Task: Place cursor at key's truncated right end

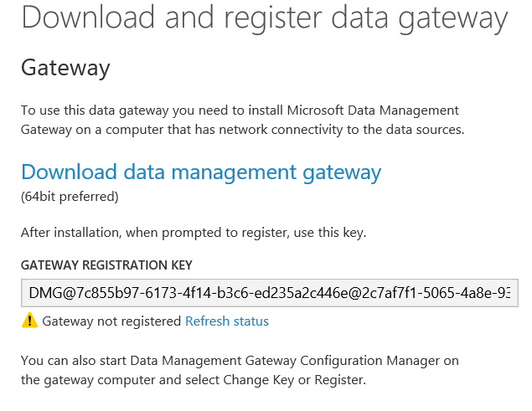Action: (504, 293)
